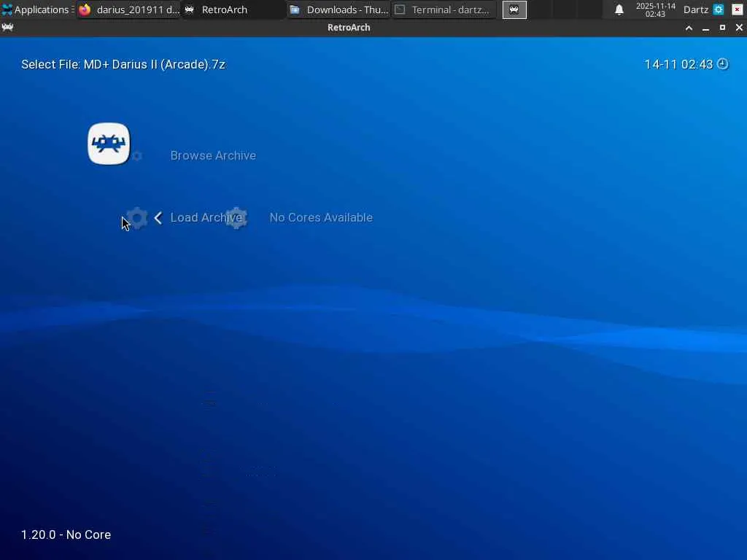
Task: Open the Dartz user menu
Action: click(695, 9)
